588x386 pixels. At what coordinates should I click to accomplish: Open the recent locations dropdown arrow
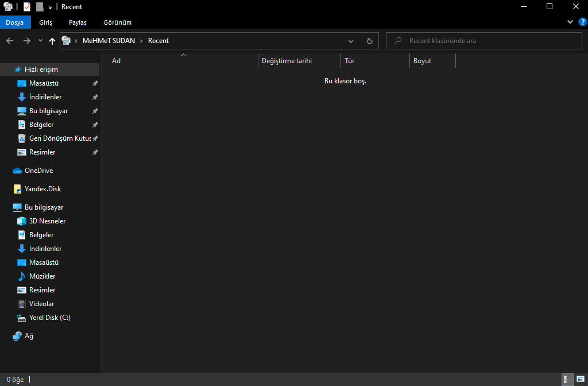[x=40, y=41]
